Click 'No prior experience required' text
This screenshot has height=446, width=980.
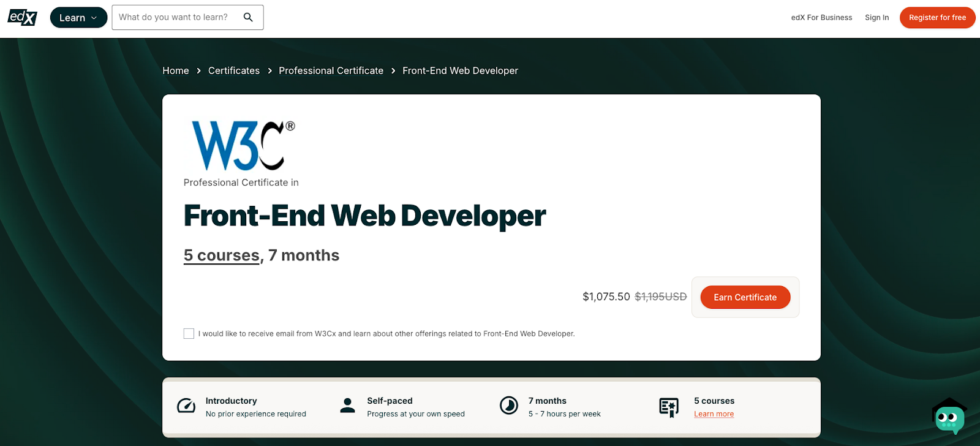[256, 414]
